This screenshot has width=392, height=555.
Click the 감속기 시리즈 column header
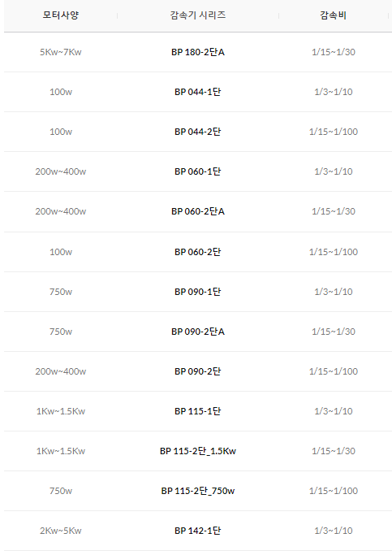coord(197,15)
